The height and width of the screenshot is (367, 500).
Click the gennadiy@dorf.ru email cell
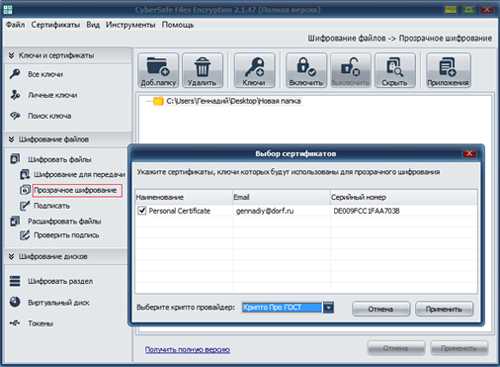click(x=265, y=211)
